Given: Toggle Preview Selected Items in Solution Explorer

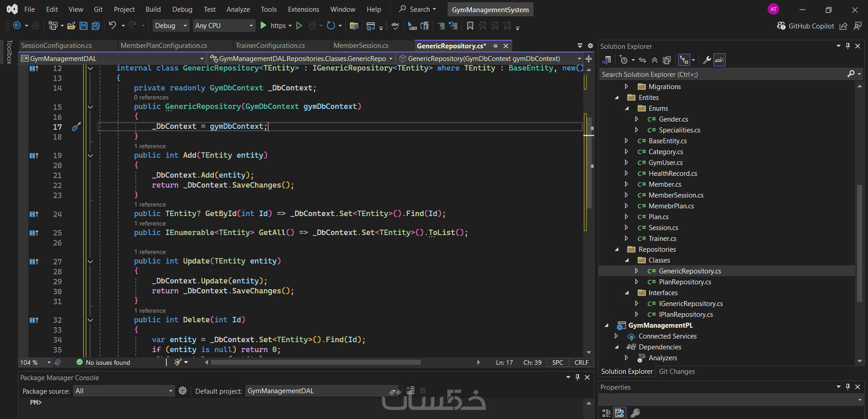Looking at the screenshot, I should coord(720,60).
